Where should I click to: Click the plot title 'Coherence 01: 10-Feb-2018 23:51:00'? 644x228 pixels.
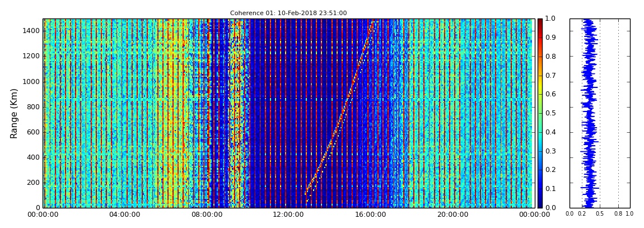tap(288, 13)
